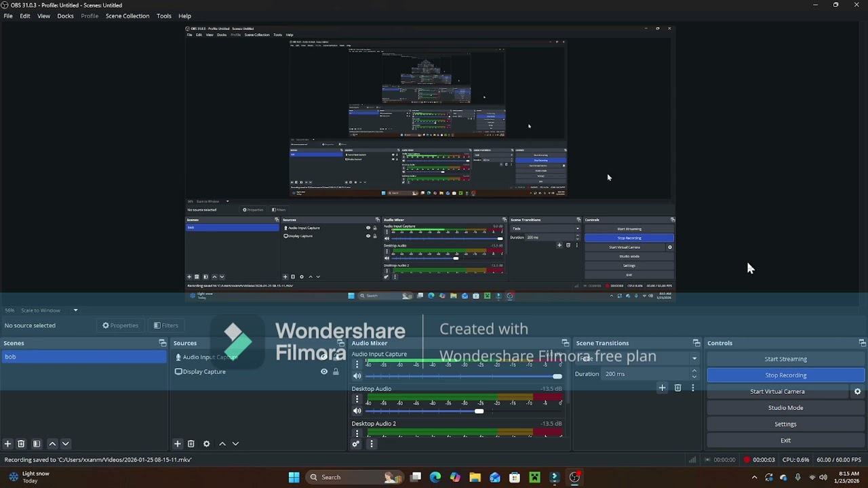
Task: Select the bob scene
Action: pos(83,357)
